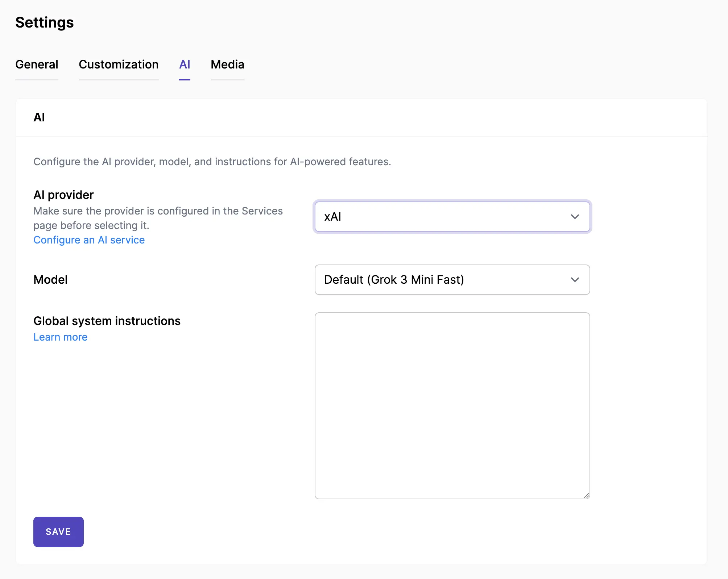Click the SAVE button
The width and height of the screenshot is (728, 579).
[58, 532]
